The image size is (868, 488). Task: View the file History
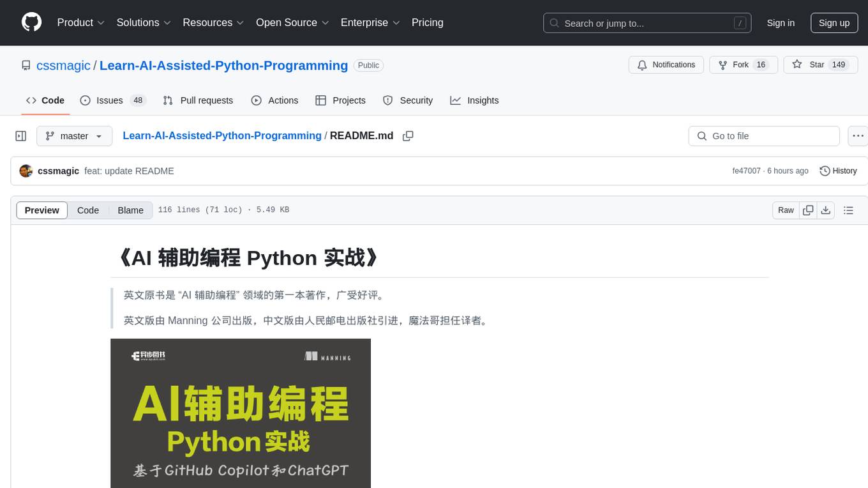tap(838, 171)
